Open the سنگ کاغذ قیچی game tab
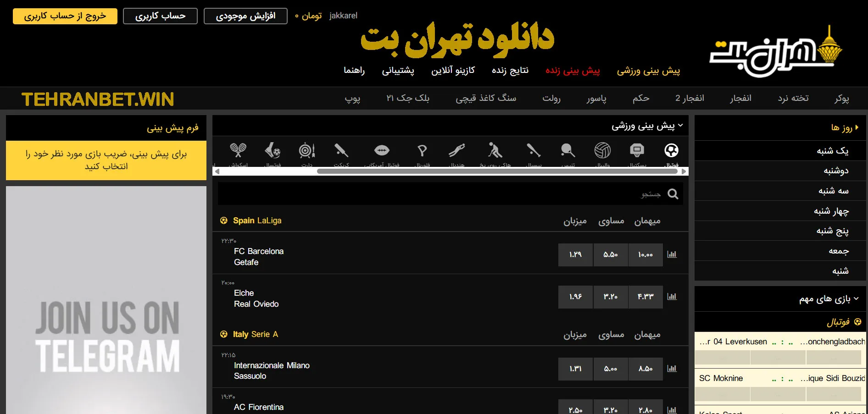868x414 pixels. (x=486, y=98)
